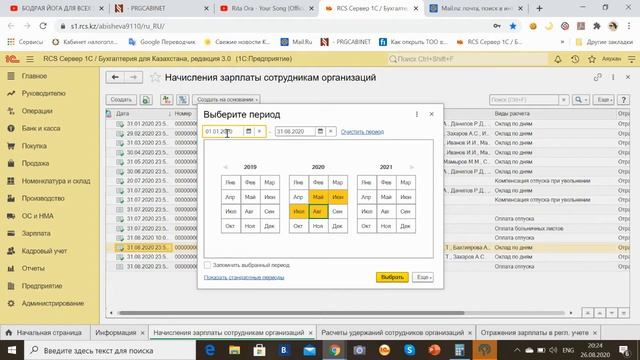The height and width of the screenshot is (360, 640).
Task: Open the Google Переводчик bookmark
Action: coord(162,42)
